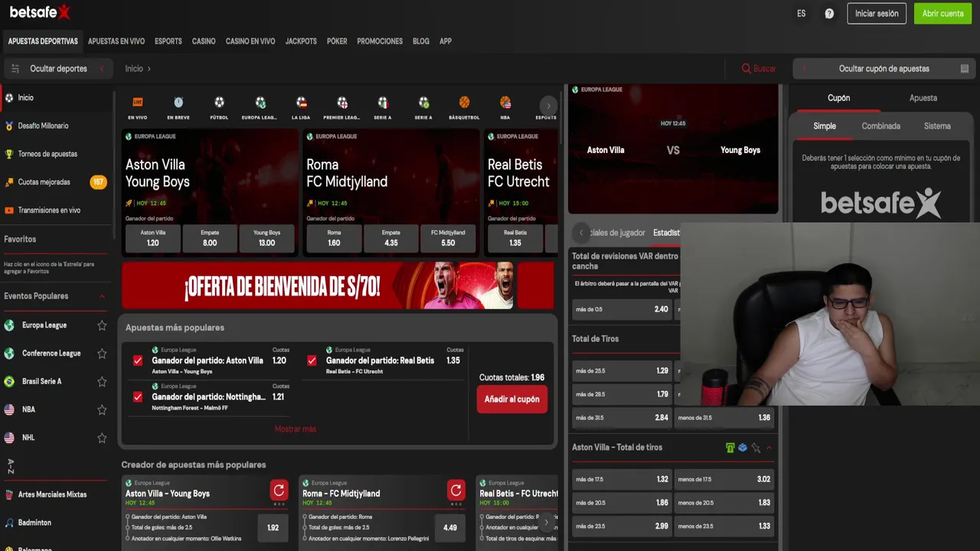Click the arrow next to Ocultar deportes

tap(102, 69)
